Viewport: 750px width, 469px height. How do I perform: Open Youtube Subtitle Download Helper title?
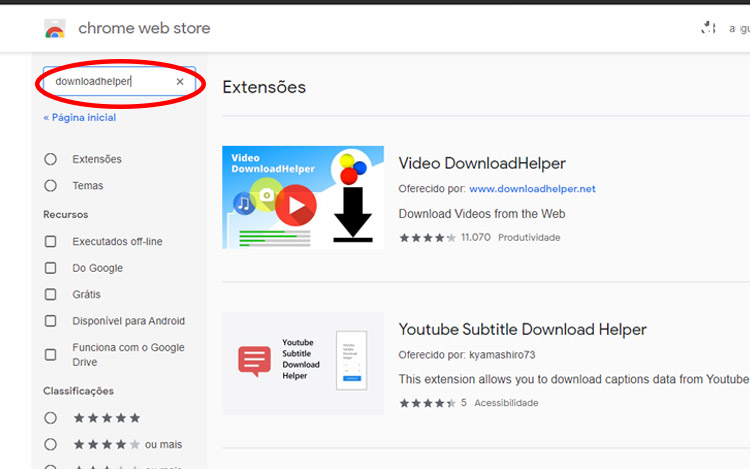tap(522, 329)
